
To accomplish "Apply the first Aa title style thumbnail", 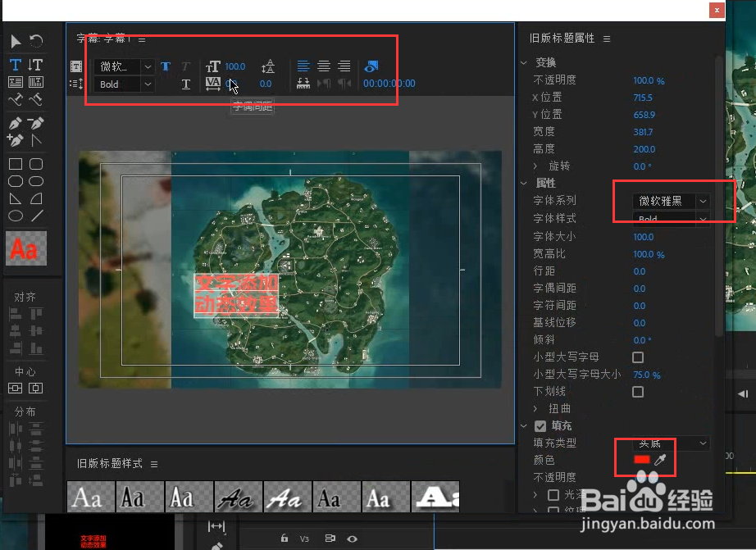I will pyautogui.click(x=91, y=497).
